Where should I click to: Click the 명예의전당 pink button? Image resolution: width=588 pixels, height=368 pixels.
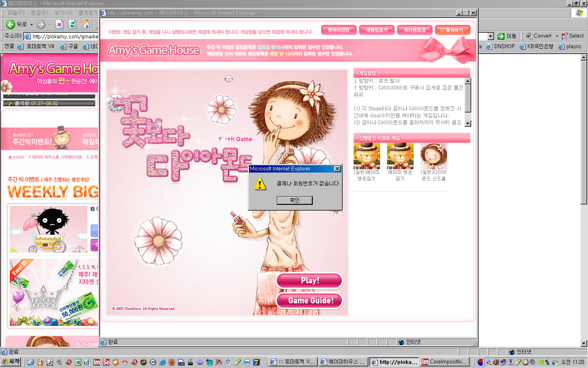(339, 30)
